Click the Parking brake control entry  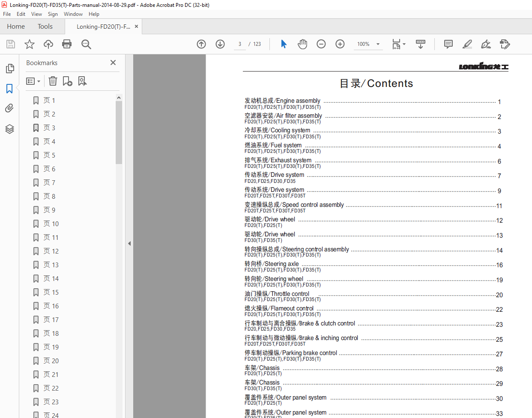pos(374,355)
